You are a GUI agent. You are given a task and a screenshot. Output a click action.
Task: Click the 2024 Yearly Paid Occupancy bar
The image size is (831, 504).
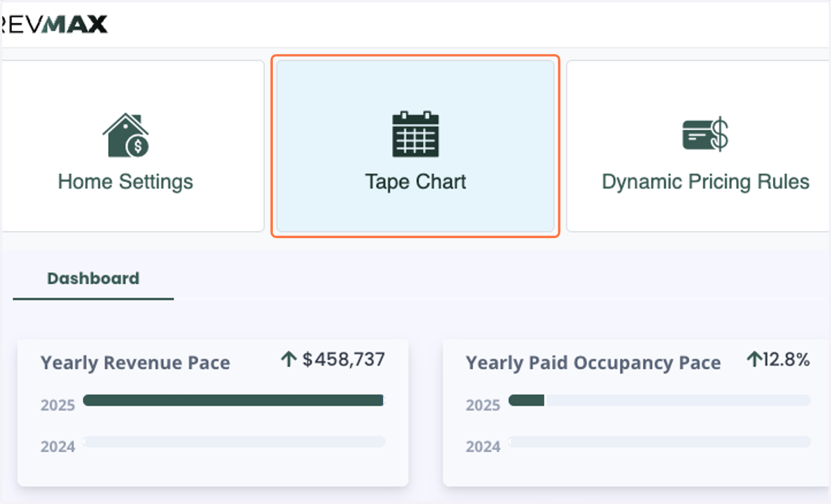pos(659,442)
